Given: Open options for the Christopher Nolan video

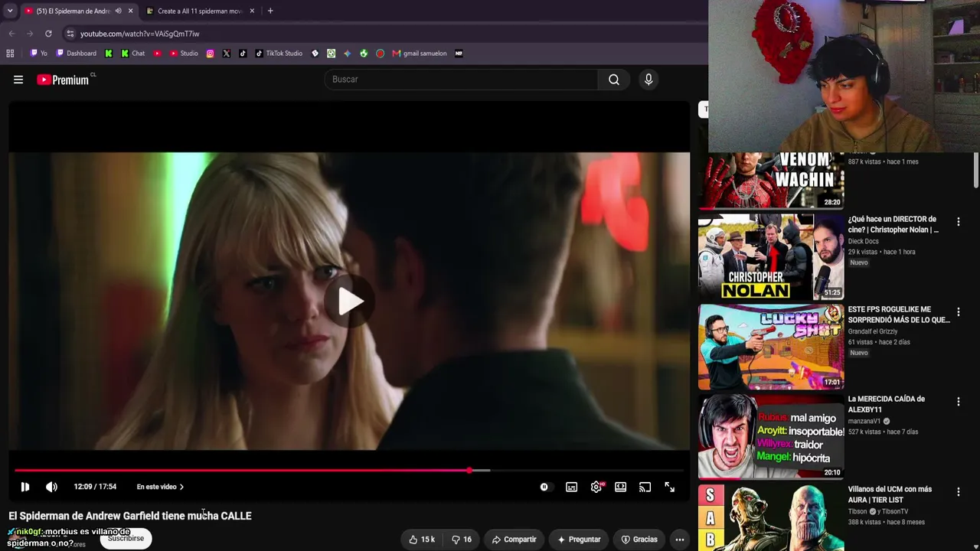Looking at the screenshot, I should pos(958,222).
